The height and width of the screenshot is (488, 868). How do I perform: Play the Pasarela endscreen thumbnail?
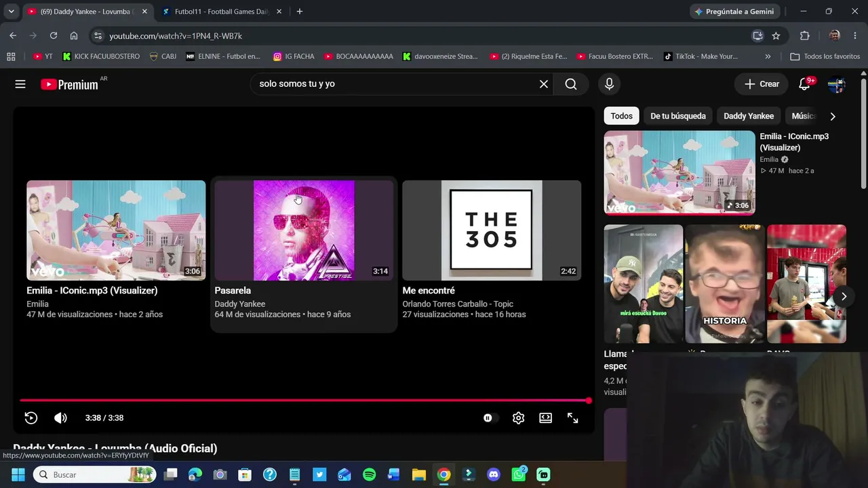point(304,230)
